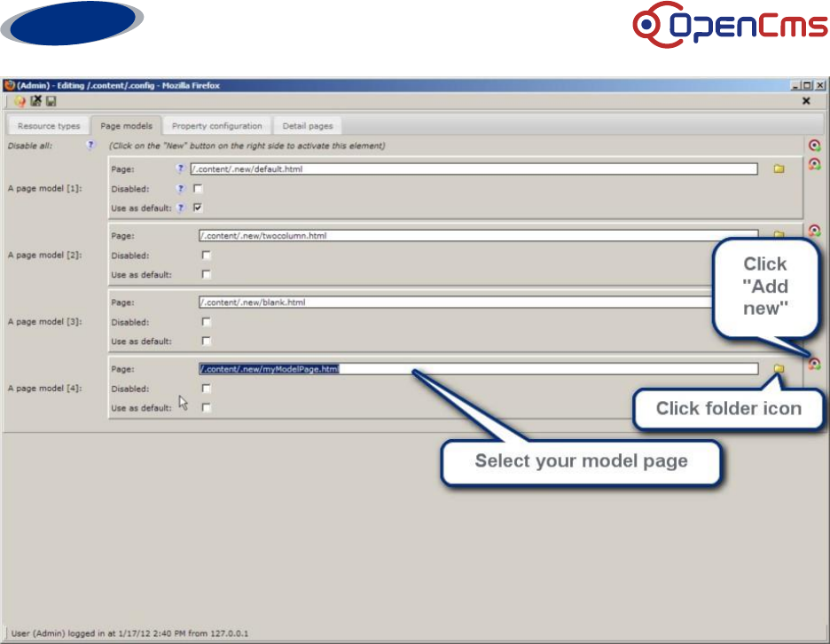This screenshot has height=644, width=830.
Task: Click the twocolumn.html page path field
Action: [x=478, y=236]
